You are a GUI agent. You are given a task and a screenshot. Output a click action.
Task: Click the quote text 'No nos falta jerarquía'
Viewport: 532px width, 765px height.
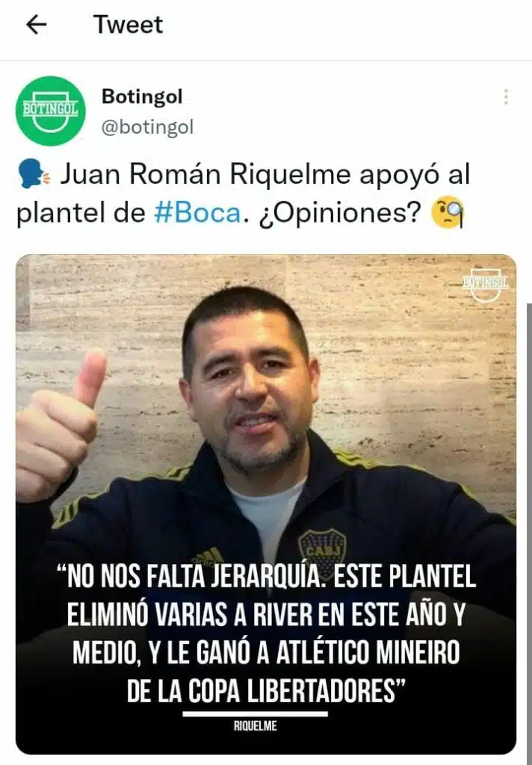coord(190,577)
